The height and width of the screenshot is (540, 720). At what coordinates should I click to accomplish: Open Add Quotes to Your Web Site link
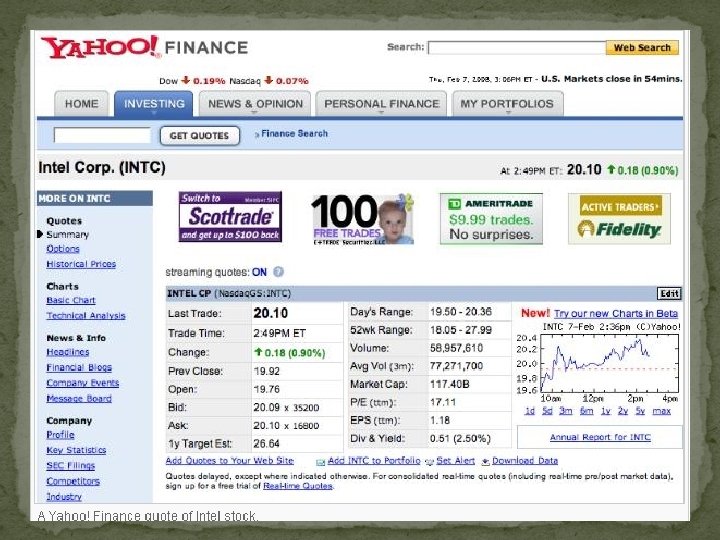tap(230, 461)
